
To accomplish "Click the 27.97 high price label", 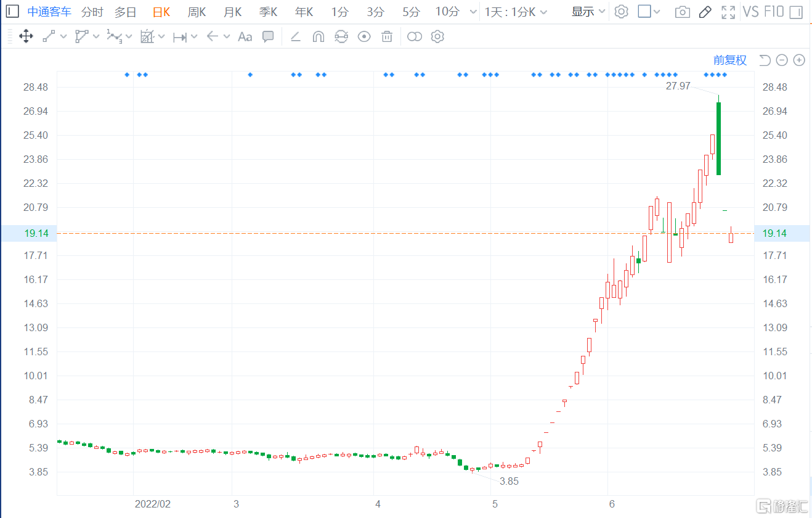I will click(678, 86).
